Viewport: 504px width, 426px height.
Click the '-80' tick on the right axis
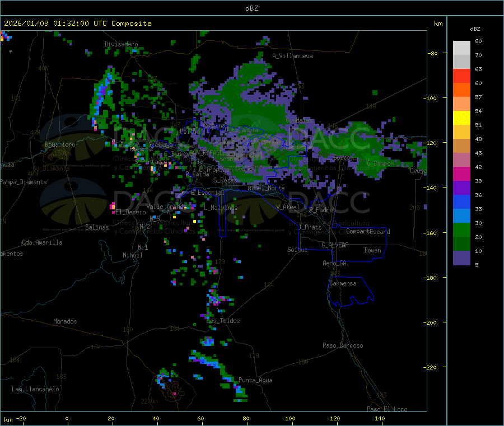click(432, 53)
